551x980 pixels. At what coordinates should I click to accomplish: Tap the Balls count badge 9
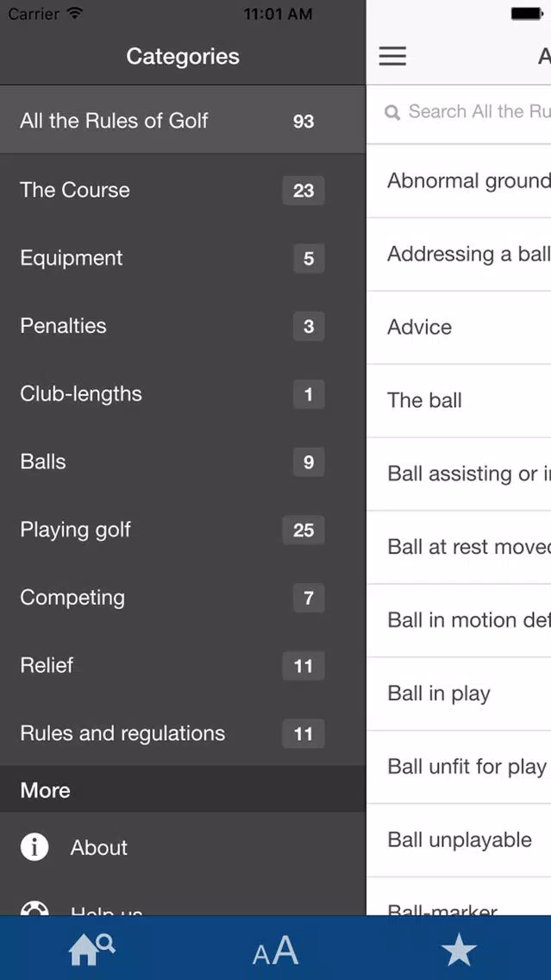point(309,462)
